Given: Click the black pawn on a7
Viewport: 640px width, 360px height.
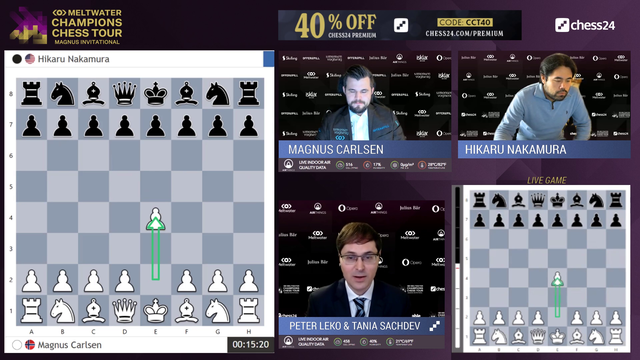Looking at the screenshot, I should (x=31, y=125).
